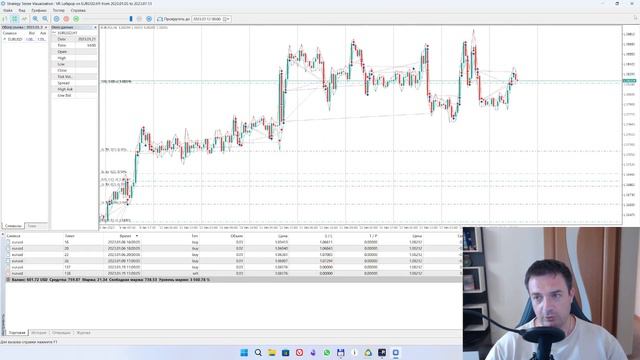Select the trade row with ticket 16
640x360 pixels.
tap(233, 242)
